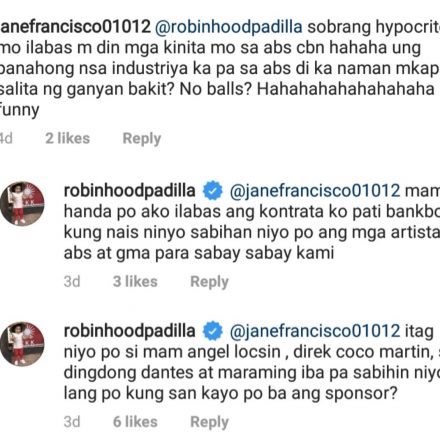Click Reply under janefrancisco01012's comment
This screenshot has width=440, height=440.
pyautogui.click(x=142, y=138)
